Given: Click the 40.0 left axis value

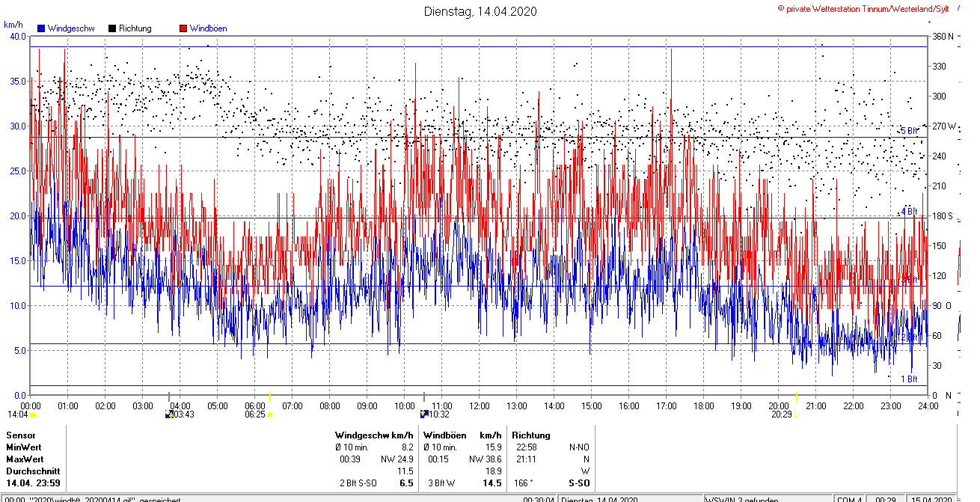Looking at the screenshot, I should (17, 36).
